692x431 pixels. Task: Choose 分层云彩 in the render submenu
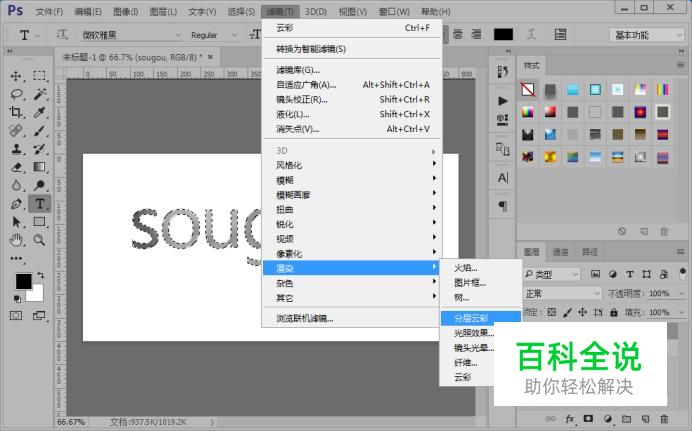click(x=481, y=318)
